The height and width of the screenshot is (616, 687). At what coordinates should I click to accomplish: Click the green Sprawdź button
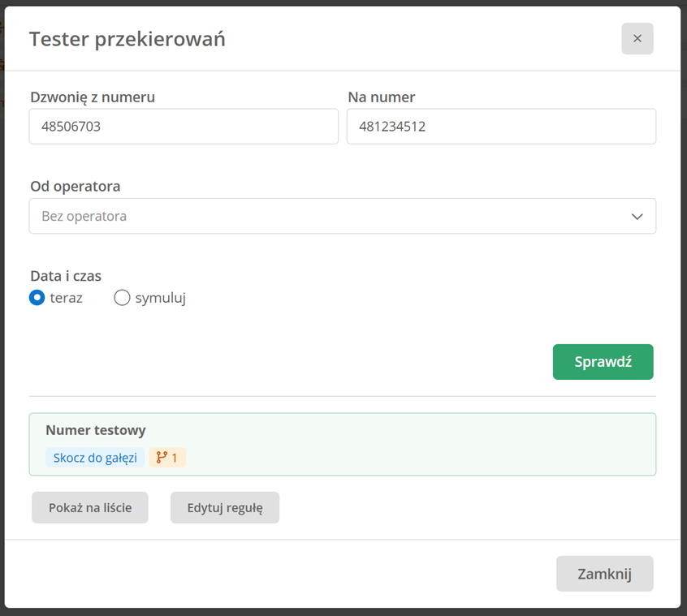tap(603, 362)
